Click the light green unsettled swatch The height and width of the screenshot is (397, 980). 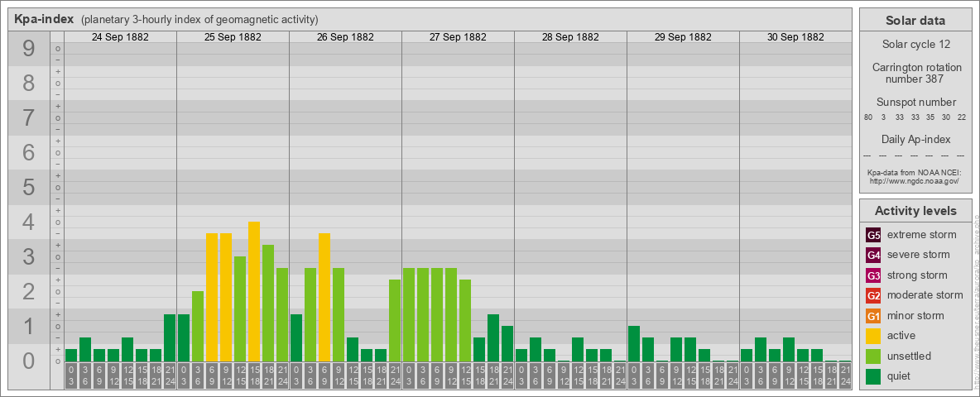pyautogui.click(x=873, y=356)
